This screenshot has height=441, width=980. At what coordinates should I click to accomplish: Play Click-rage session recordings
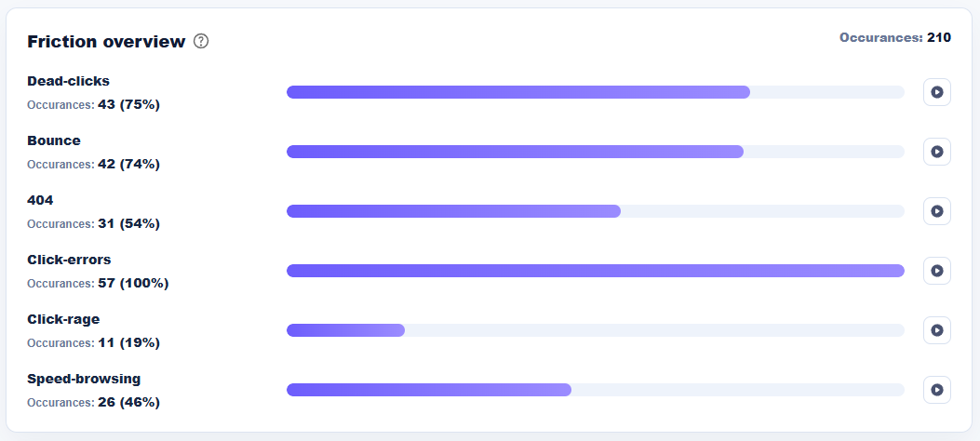(x=937, y=330)
